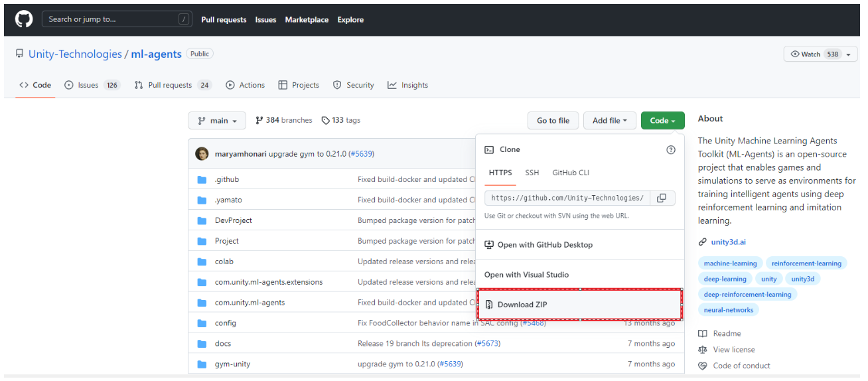Screen dimensions: 868x381
Task: Click the config folder icon
Action: pos(202,323)
